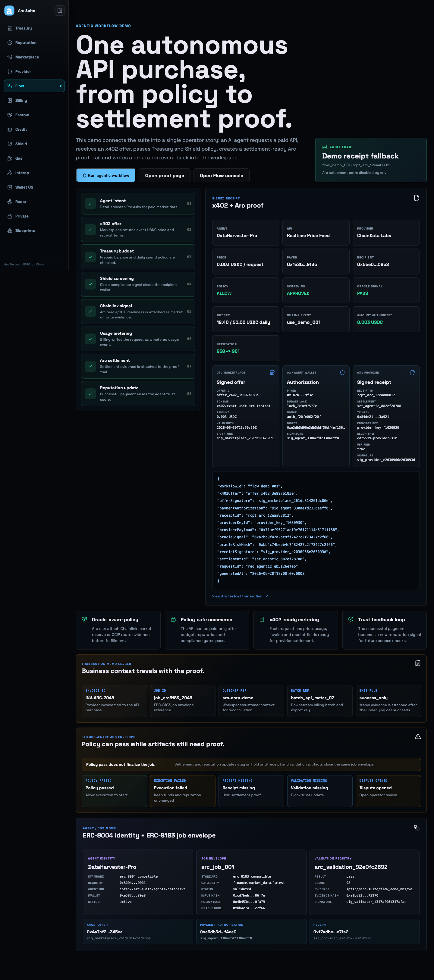This screenshot has height=980, width=434.
Task: Open proof page button
Action: [165, 175]
